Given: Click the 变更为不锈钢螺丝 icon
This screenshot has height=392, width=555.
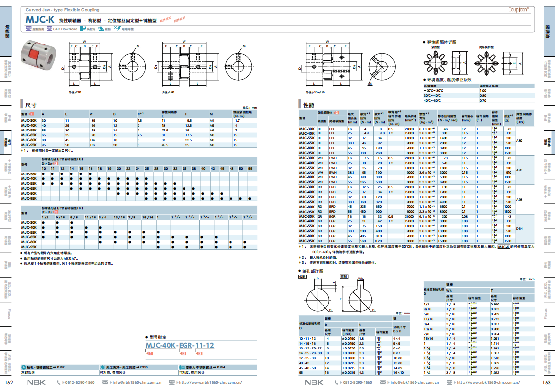Looking at the screenshot, I should (183, 368).
